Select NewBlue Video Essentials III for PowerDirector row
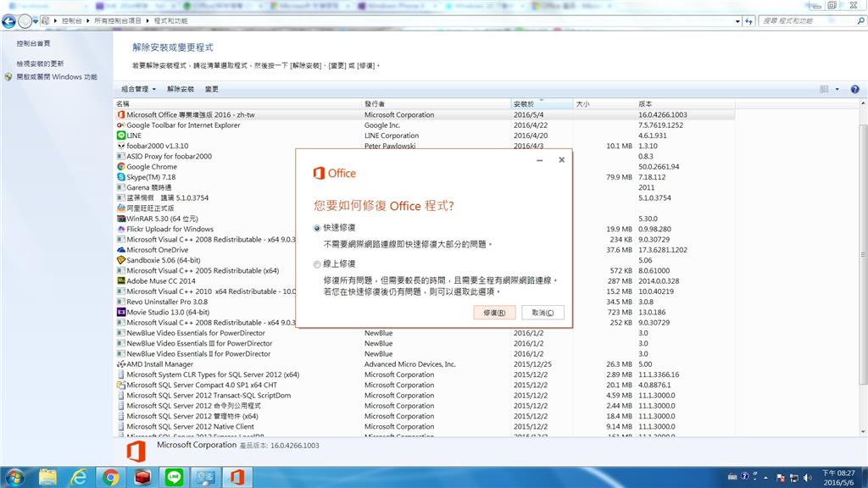868x488 pixels. (x=425, y=343)
